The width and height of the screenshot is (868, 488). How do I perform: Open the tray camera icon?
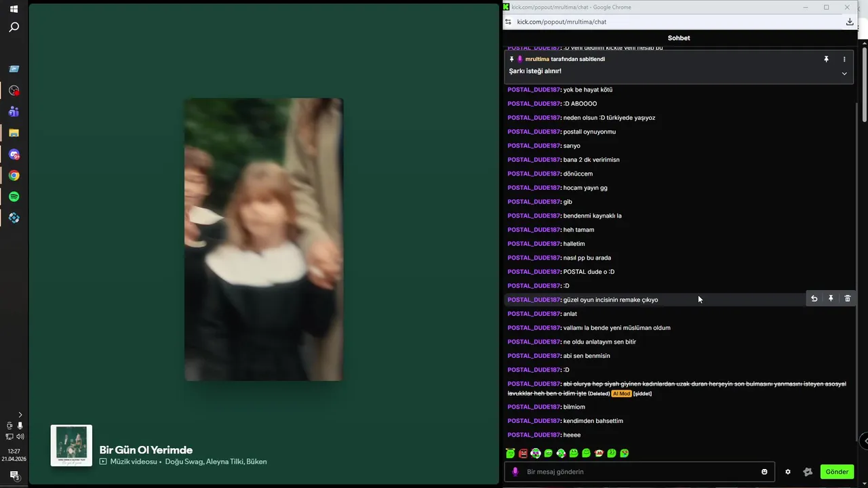(x=9, y=426)
